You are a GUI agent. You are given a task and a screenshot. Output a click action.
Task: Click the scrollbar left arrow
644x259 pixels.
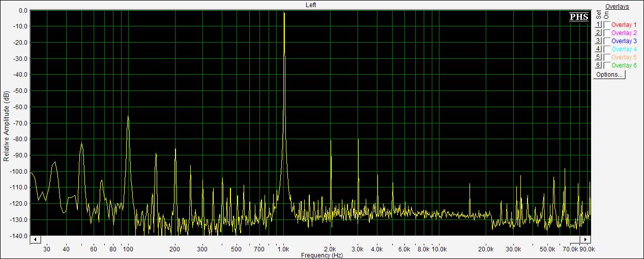[36, 239]
